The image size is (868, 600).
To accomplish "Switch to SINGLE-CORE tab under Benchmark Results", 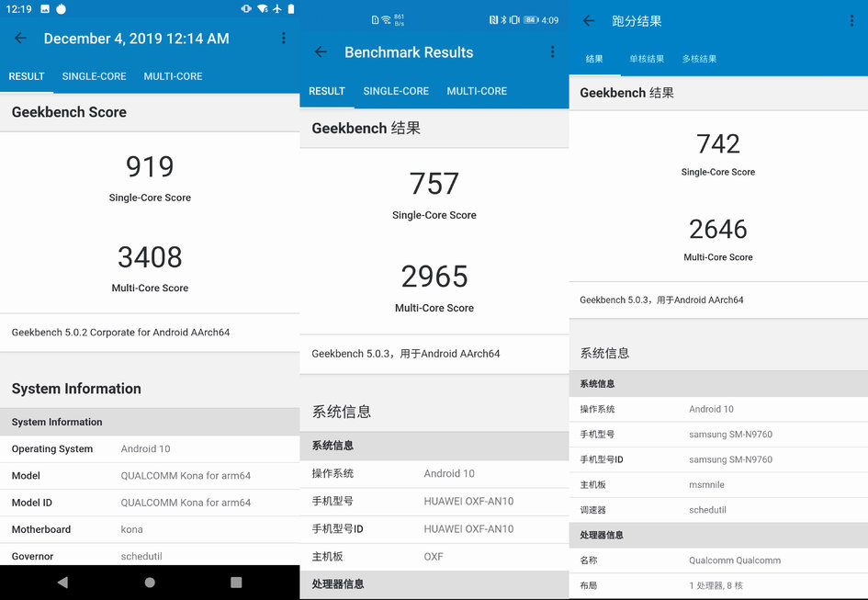I will click(397, 91).
